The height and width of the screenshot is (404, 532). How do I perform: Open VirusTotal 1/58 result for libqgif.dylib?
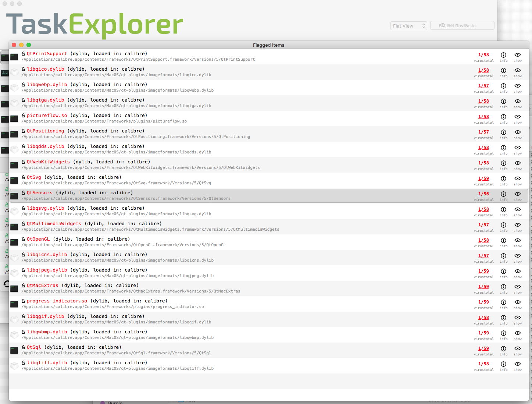pyautogui.click(x=483, y=318)
